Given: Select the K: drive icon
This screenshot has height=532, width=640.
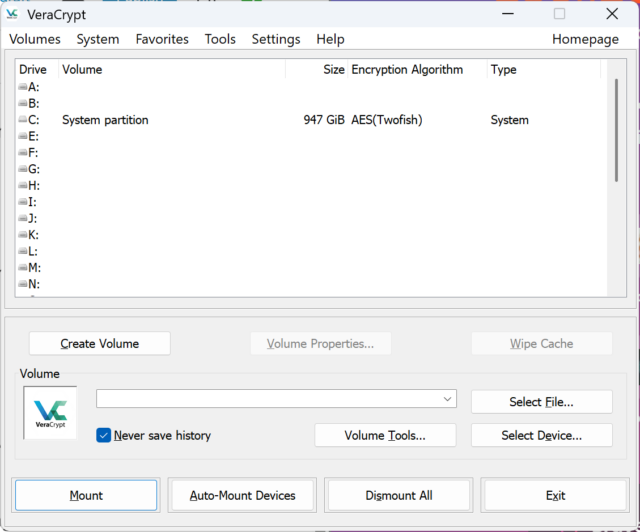Looking at the screenshot, I should (x=23, y=235).
